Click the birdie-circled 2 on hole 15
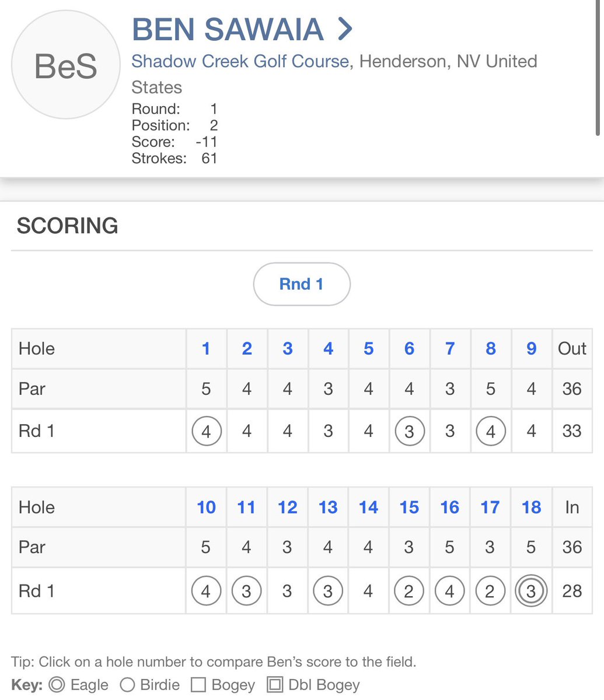The image size is (604, 700). pyautogui.click(x=409, y=591)
